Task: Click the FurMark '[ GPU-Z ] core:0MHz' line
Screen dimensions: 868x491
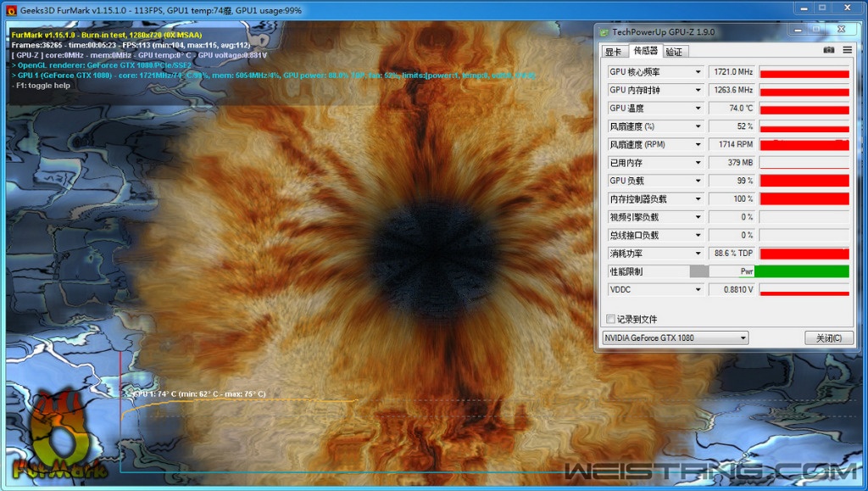Action: pyautogui.click(x=140, y=55)
